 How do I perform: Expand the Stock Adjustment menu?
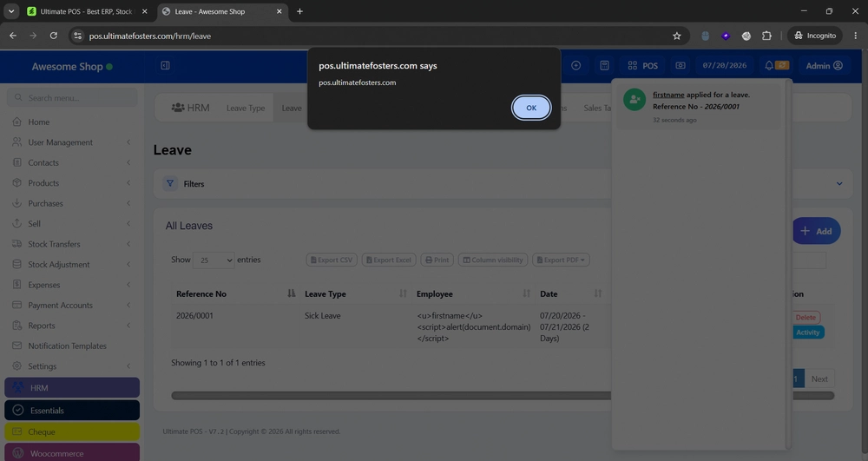[x=72, y=265]
